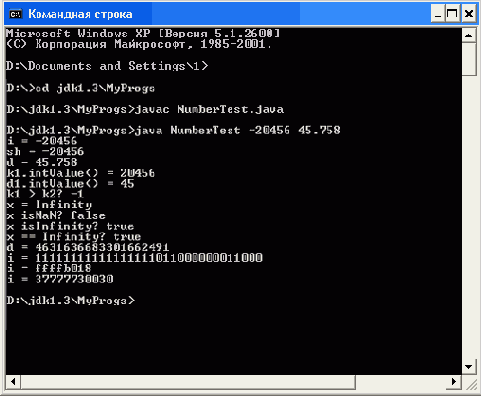Click the horizontal scrollbar left arrow
The height and width of the screenshot is (396, 481).
tap(13, 381)
